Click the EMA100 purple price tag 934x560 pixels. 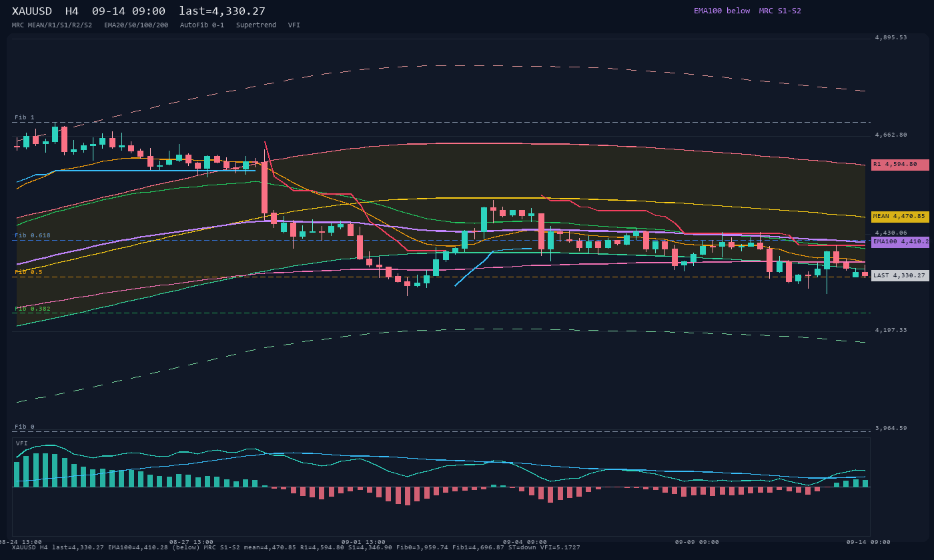pos(900,242)
